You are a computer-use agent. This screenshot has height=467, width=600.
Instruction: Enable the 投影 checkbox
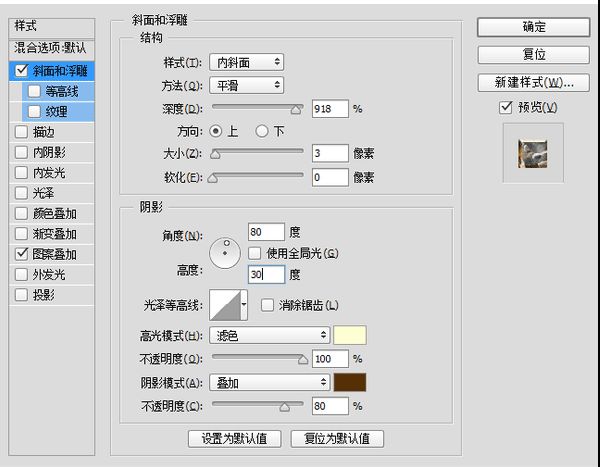tap(21, 295)
